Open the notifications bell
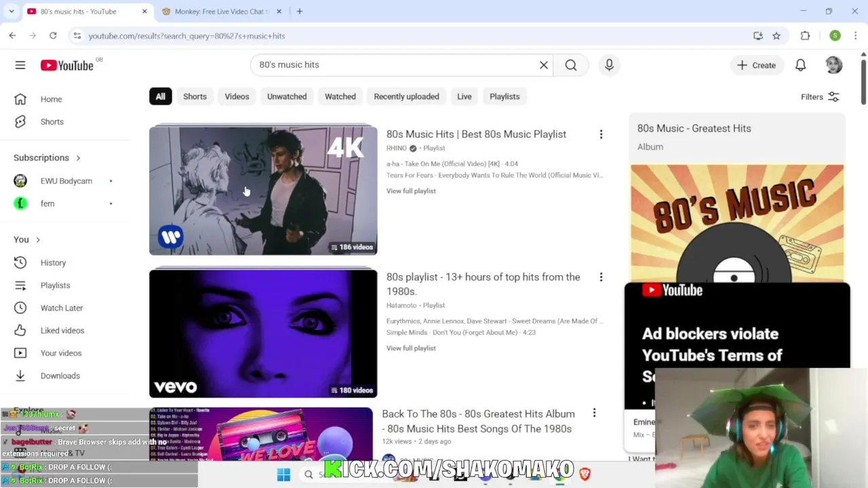Image resolution: width=868 pixels, height=488 pixels. click(801, 65)
